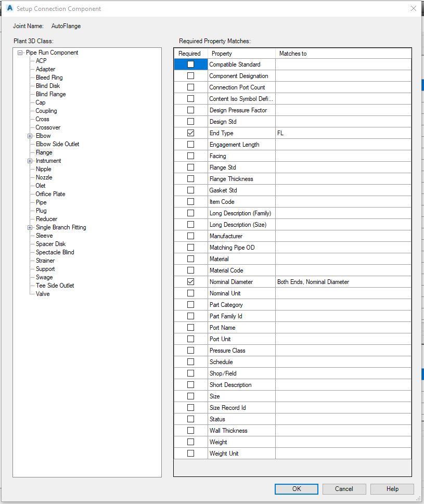The height and width of the screenshot is (504, 424).
Task: Select Nipple in the tree
Action: click(43, 169)
